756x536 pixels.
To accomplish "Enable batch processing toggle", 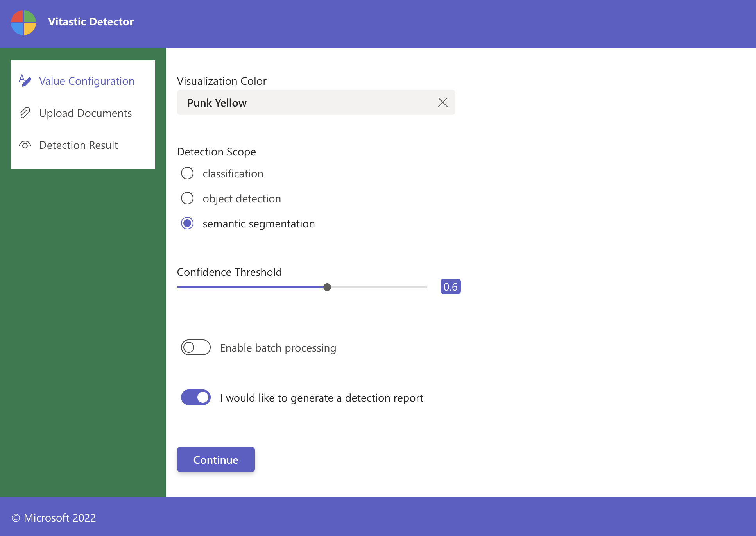I will coord(195,347).
